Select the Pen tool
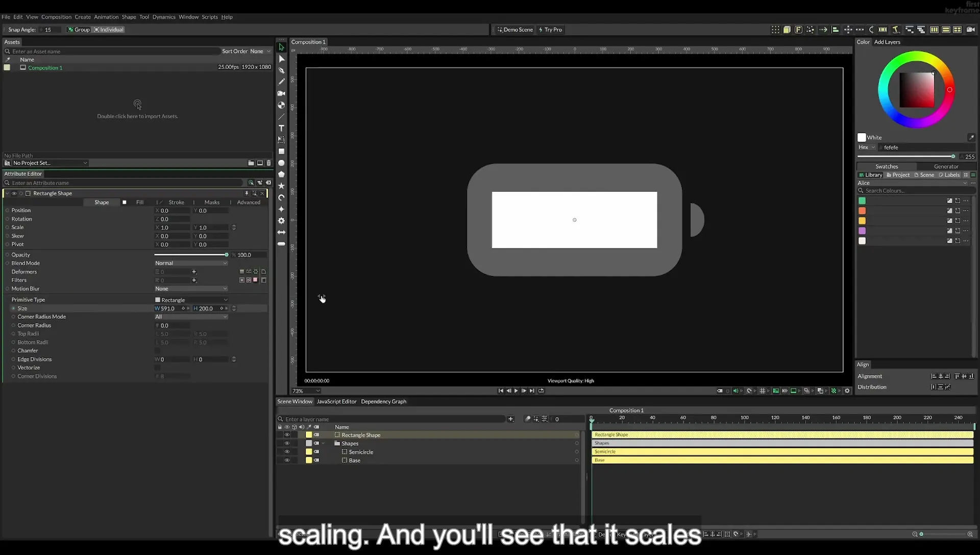980x555 pixels. (281, 70)
